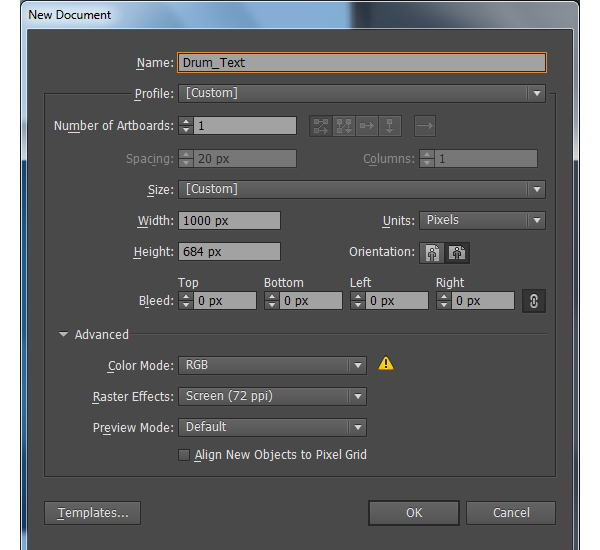Click the Cancel button
The width and height of the screenshot is (600, 550).
point(511,513)
